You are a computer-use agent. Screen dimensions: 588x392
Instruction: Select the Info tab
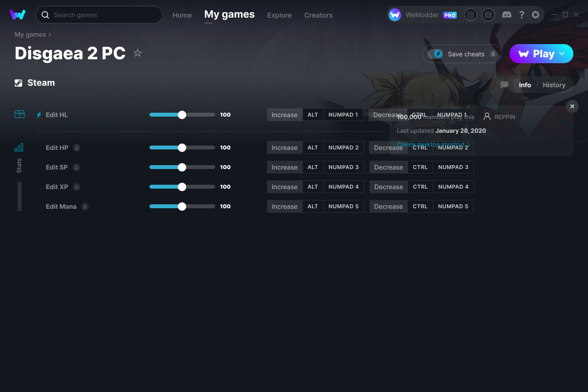pyautogui.click(x=525, y=85)
